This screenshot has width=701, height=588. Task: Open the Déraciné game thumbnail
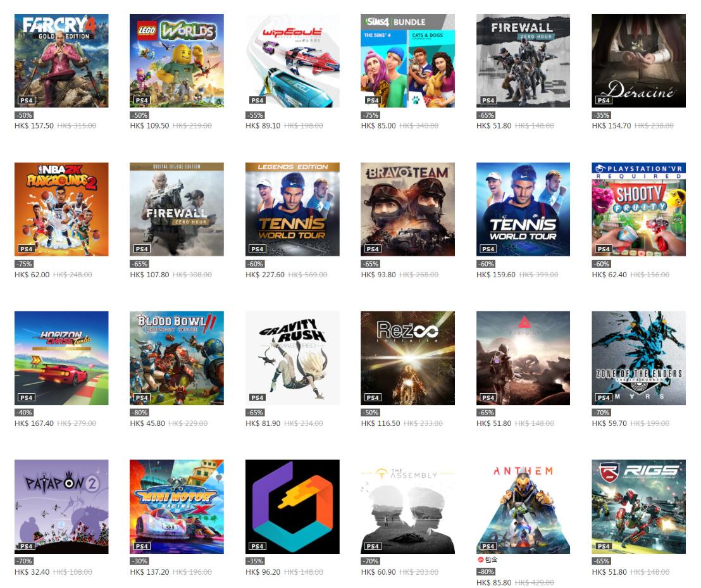pyautogui.click(x=638, y=60)
